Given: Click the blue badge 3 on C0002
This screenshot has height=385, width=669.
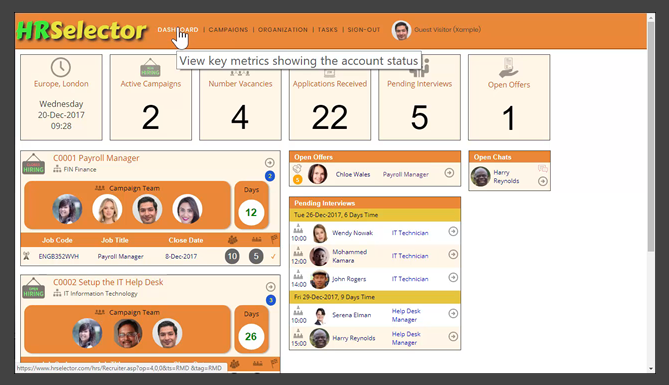Looking at the screenshot, I should [271, 300].
